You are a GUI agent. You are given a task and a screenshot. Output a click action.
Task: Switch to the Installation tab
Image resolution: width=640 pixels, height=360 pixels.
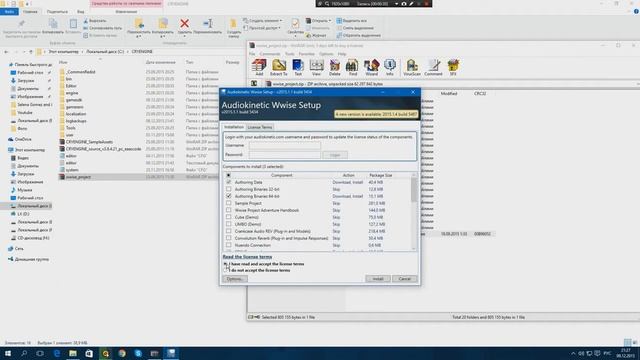pos(234,127)
